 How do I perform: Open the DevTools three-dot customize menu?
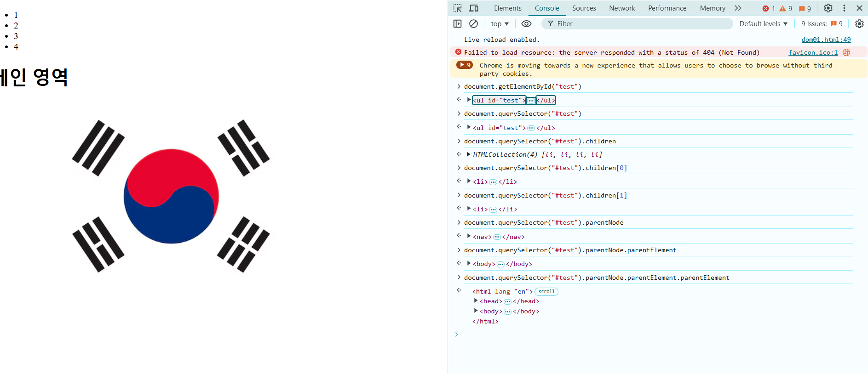844,8
